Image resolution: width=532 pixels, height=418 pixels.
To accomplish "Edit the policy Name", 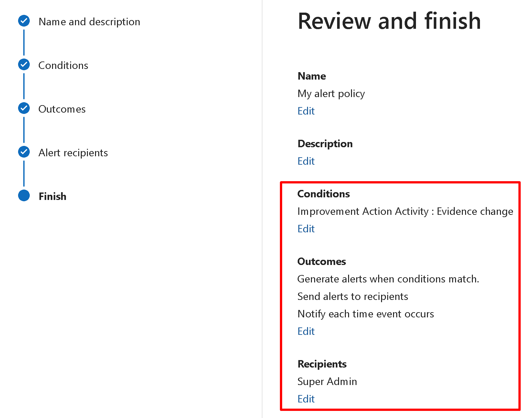I will pos(306,111).
